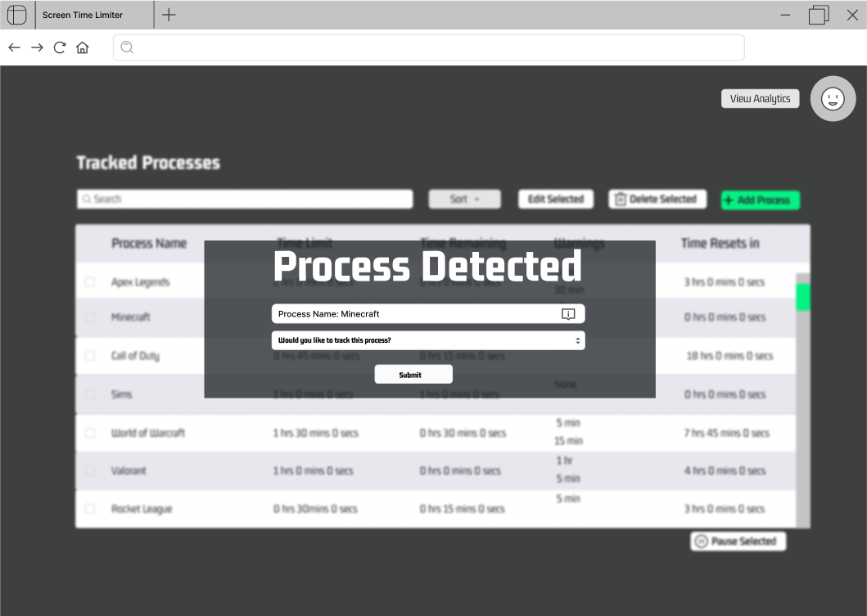The height and width of the screenshot is (616, 867).
Task: Open the View Analytics page
Action: [760, 98]
